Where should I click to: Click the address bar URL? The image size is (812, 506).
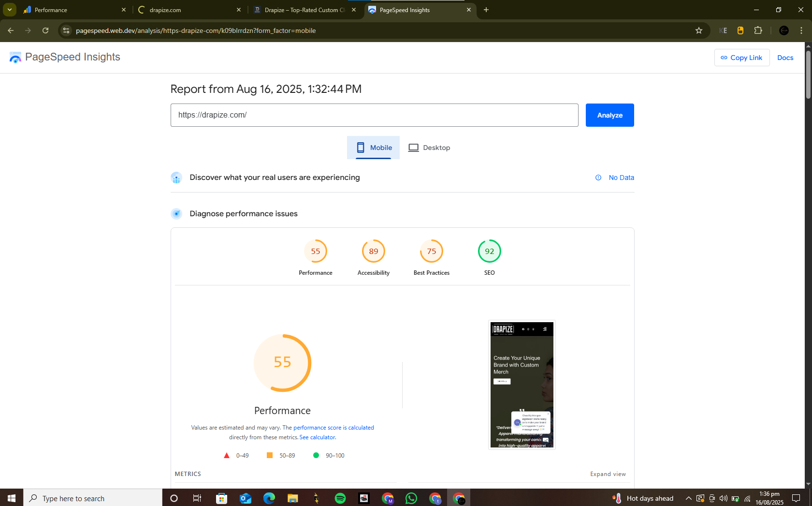[x=196, y=30]
